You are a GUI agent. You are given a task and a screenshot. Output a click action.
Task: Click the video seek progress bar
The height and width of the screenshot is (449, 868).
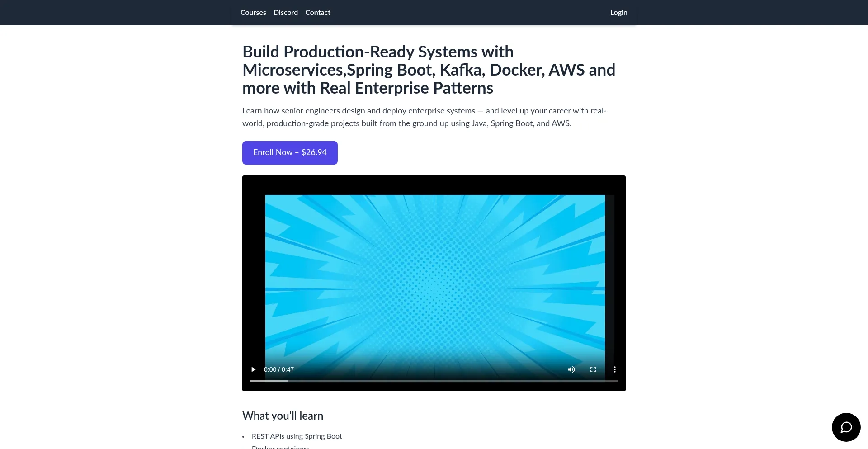(434, 381)
